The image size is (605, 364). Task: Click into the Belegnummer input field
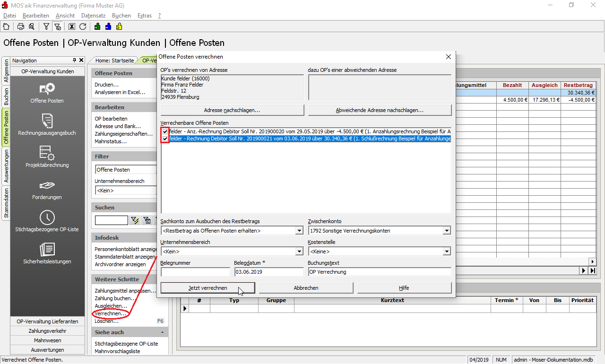195,272
